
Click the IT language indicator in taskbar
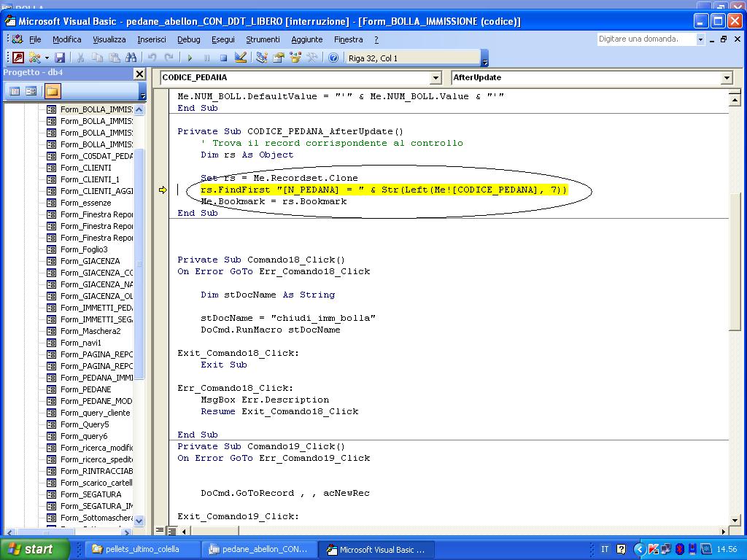point(605,549)
